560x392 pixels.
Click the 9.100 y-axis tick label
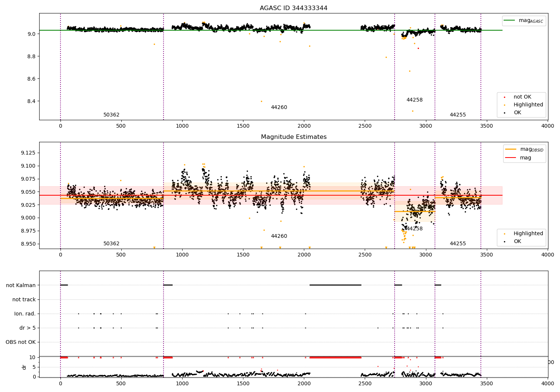pyautogui.click(x=28, y=166)
